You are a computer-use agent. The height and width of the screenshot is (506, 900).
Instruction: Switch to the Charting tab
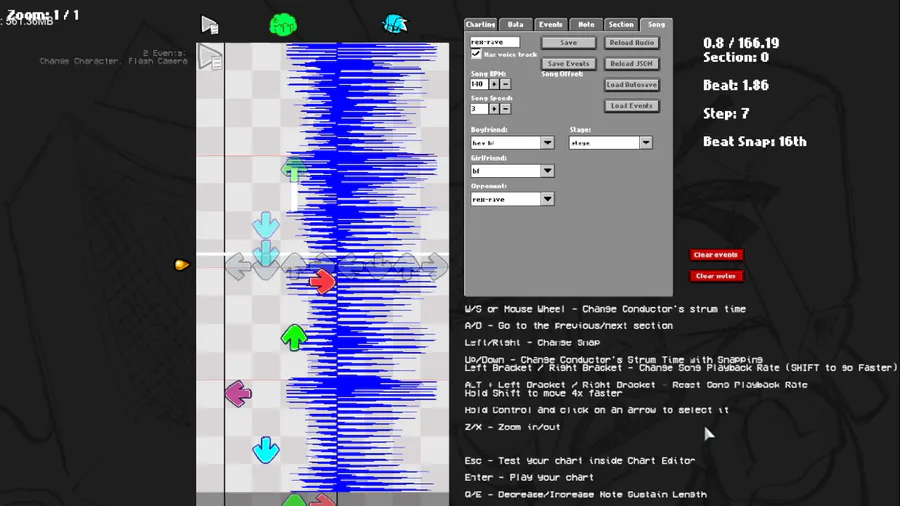(x=480, y=24)
